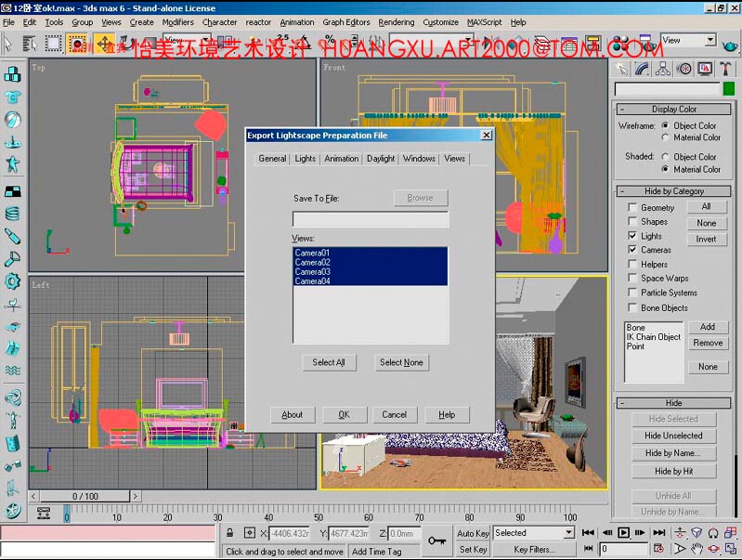Toggle Min/Max viewport icon
742x560 pixels.
(731, 549)
